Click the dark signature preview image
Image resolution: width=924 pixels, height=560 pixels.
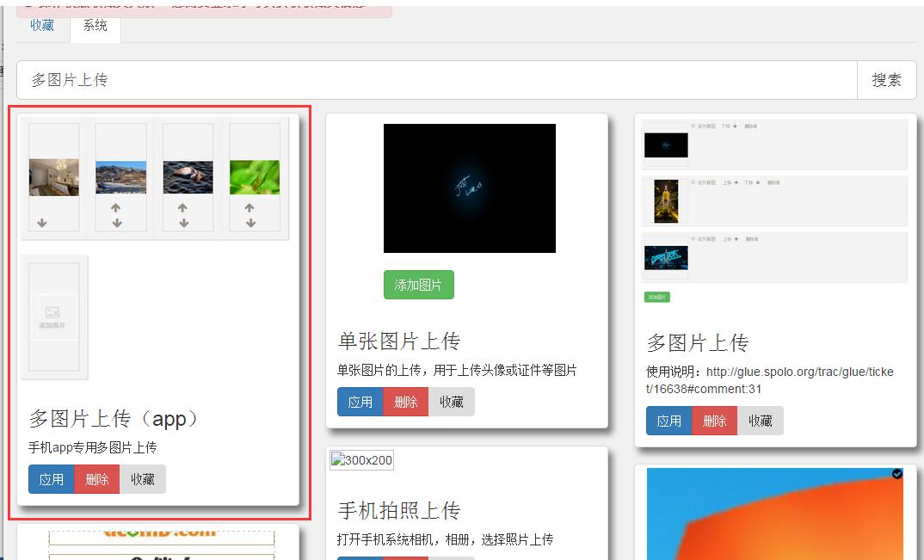pos(470,188)
